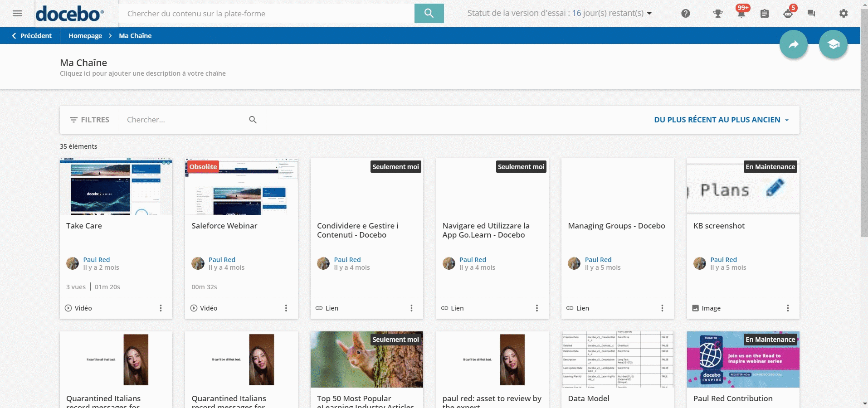868x408 pixels.
Task: Click the magnifier search button in header
Action: (x=429, y=13)
